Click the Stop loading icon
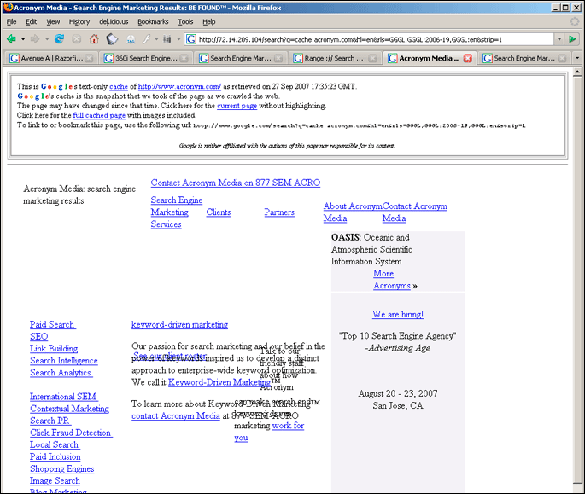 point(76,39)
